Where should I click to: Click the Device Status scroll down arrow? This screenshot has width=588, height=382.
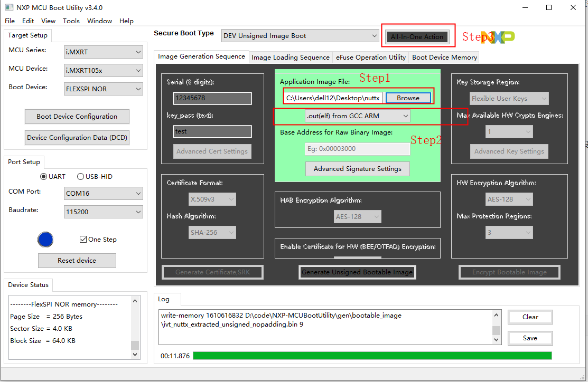(135, 354)
